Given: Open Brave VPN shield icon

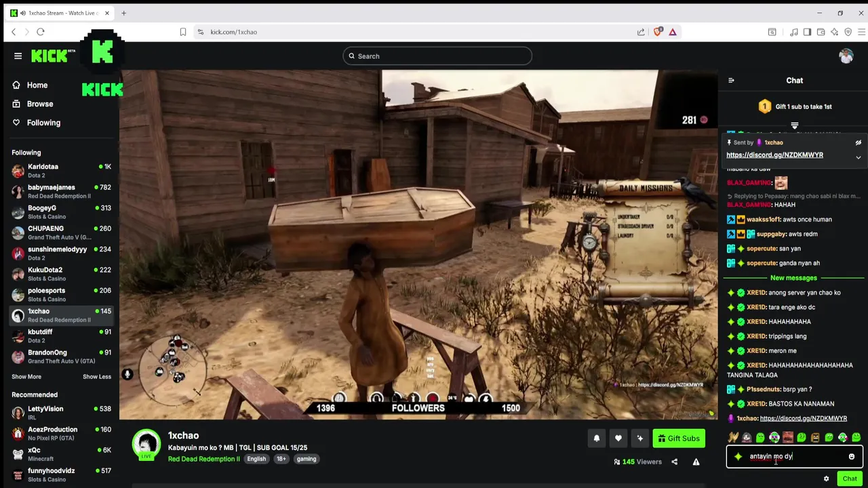Looking at the screenshot, I should click(x=848, y=32).
